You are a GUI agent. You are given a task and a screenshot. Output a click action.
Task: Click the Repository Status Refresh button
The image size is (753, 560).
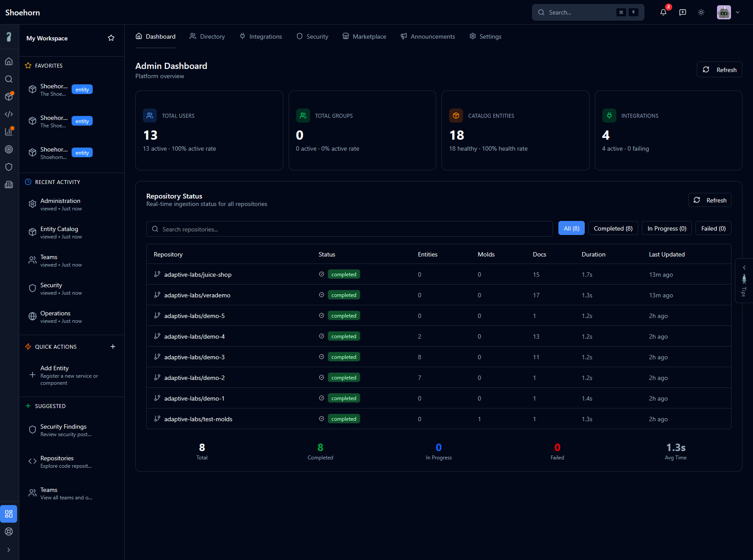tap(710, 200)
